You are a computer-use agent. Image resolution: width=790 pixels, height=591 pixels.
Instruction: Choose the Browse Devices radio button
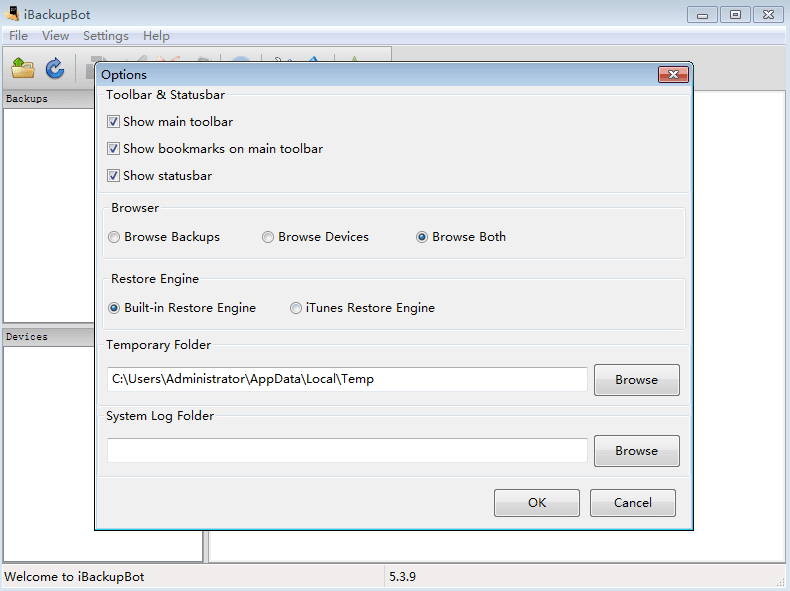coord(268,237)
